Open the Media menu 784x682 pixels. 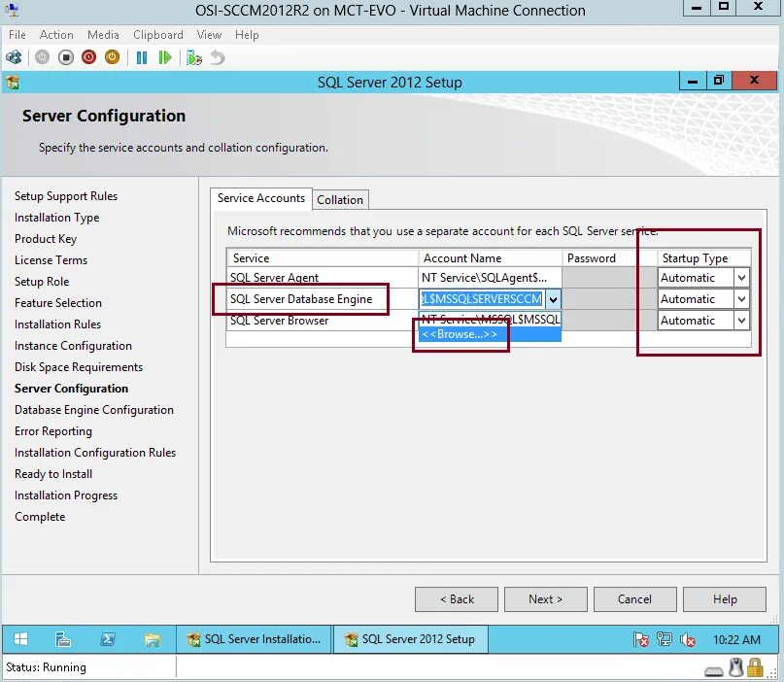103,35
